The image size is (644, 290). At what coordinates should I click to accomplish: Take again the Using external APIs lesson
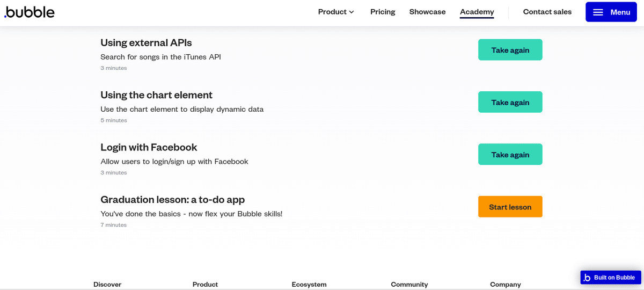(x=510, y=50)
